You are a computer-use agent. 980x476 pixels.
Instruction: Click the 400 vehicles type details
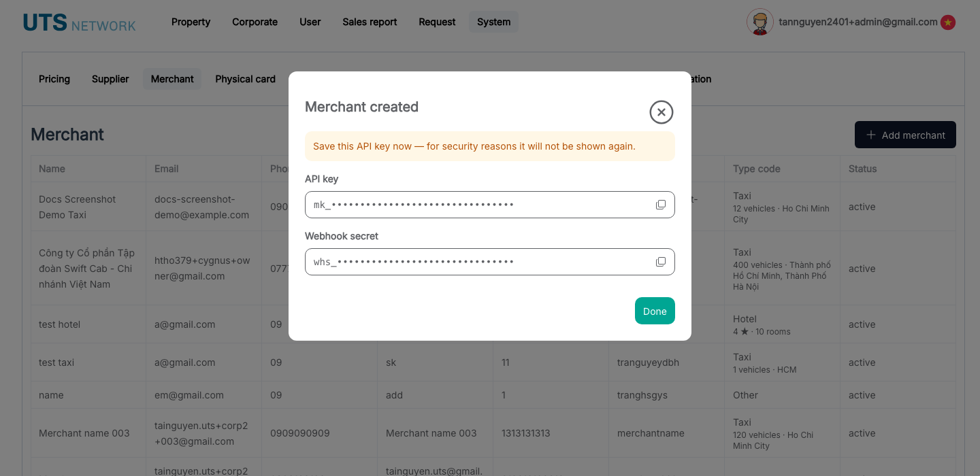(781, 275)
